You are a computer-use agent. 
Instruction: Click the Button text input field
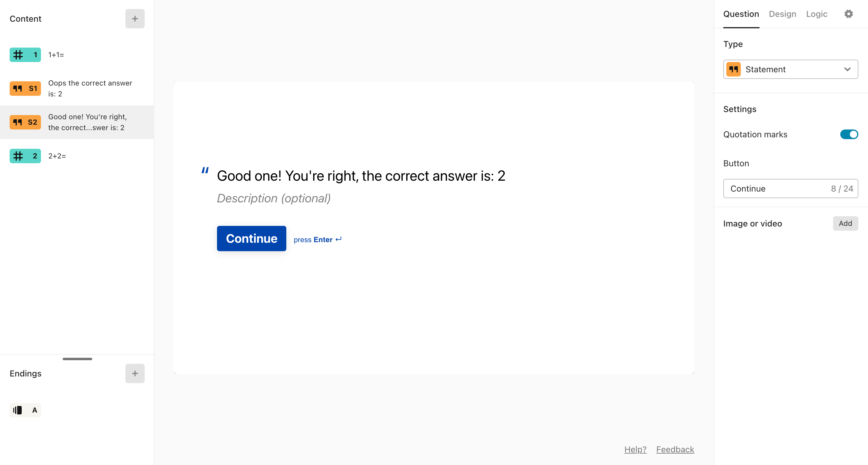(x=790, y=189)
